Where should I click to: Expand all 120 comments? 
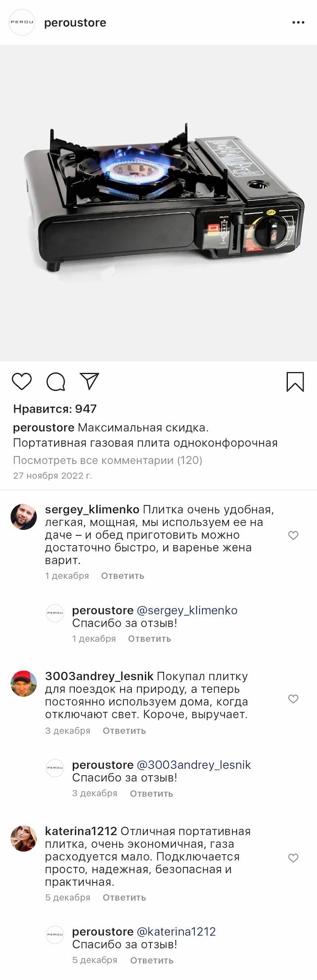[x=107, y=461]
